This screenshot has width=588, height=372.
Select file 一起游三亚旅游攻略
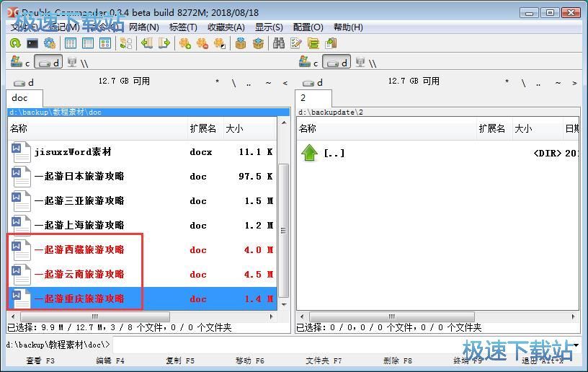click(143, 201)
